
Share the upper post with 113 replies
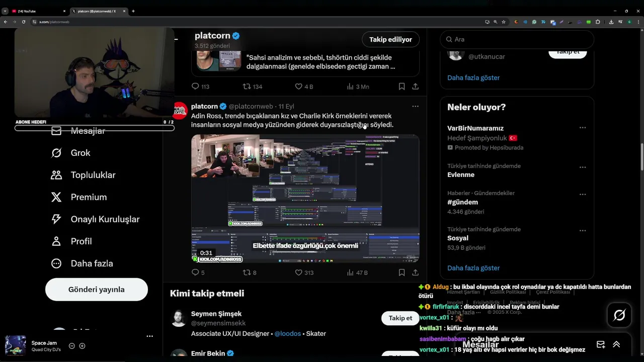point(415,86)
